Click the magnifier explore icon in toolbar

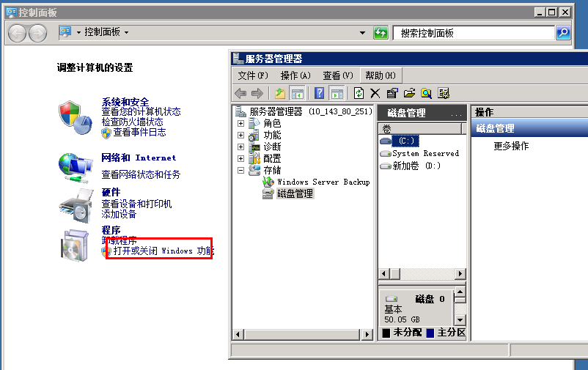click(427, 93)
